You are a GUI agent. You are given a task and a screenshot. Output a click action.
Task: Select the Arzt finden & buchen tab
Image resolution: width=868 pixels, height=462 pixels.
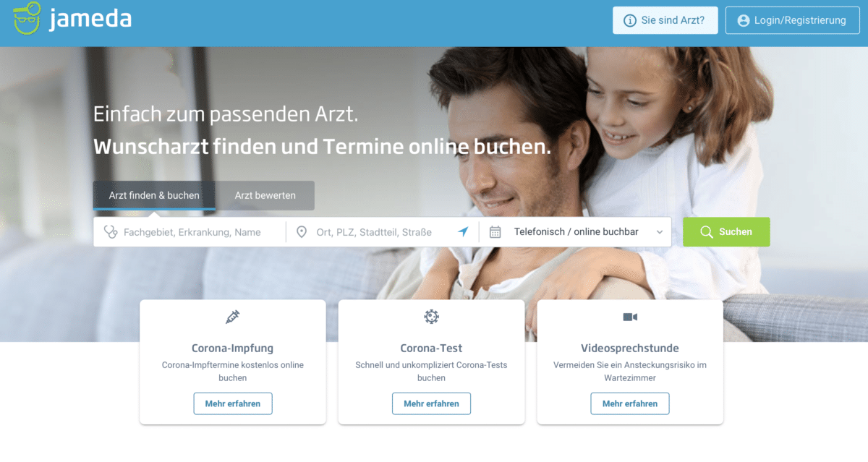pos(154,195)
